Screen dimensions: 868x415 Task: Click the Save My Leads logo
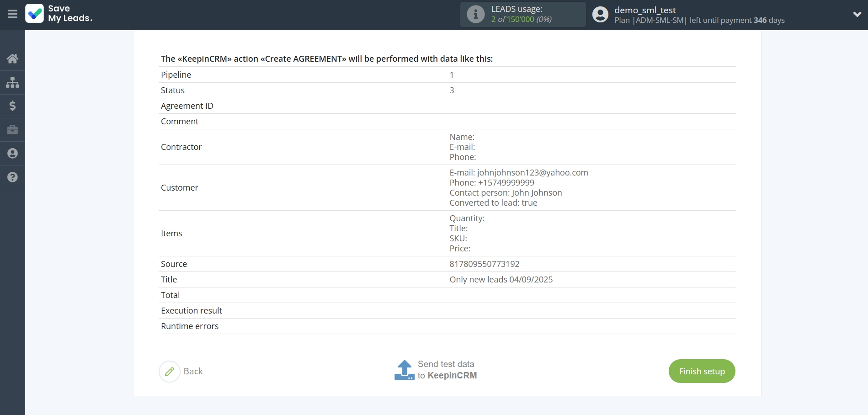point(59,14)
